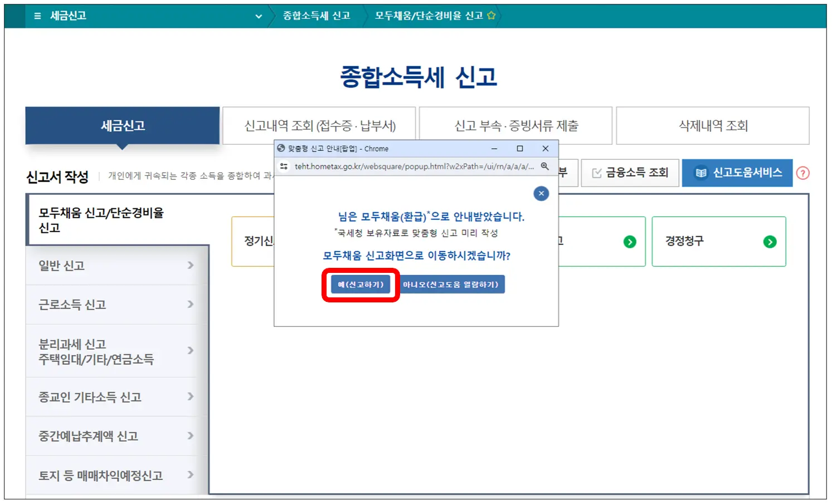Viewport: 832px width, 504px height.
Task: Click the URL field in the popup window
Action: pos(412,167)
